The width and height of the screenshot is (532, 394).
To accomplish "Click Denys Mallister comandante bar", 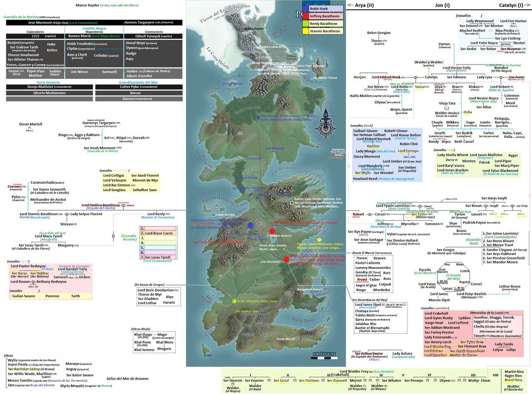I will tap(49, 87).
